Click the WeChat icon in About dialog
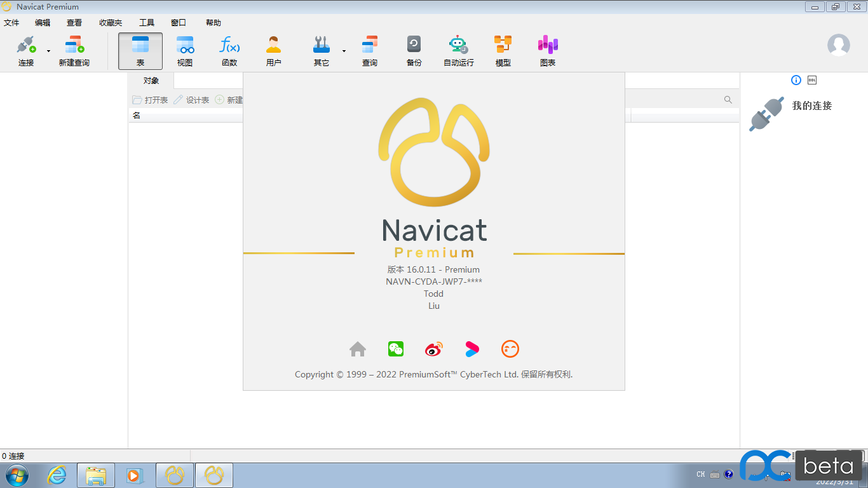The image size is (868, 488). click(x=396, y=349)
